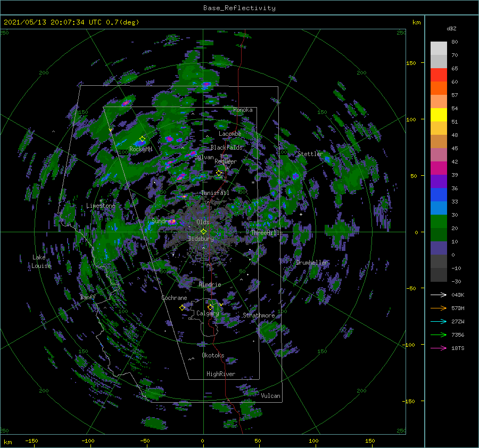Viewport: 479px width, 448px height.
Task: Click the Sundre town label
Action: (x=161, y=221)
